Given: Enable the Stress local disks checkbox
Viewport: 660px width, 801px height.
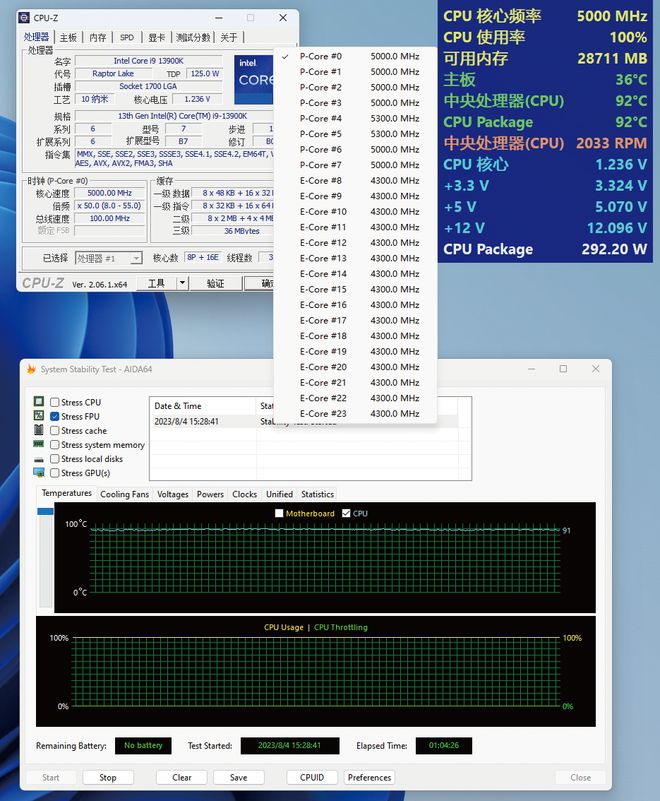Looking at the screenshot, I should pyautogui.click(x=55, y=459).
